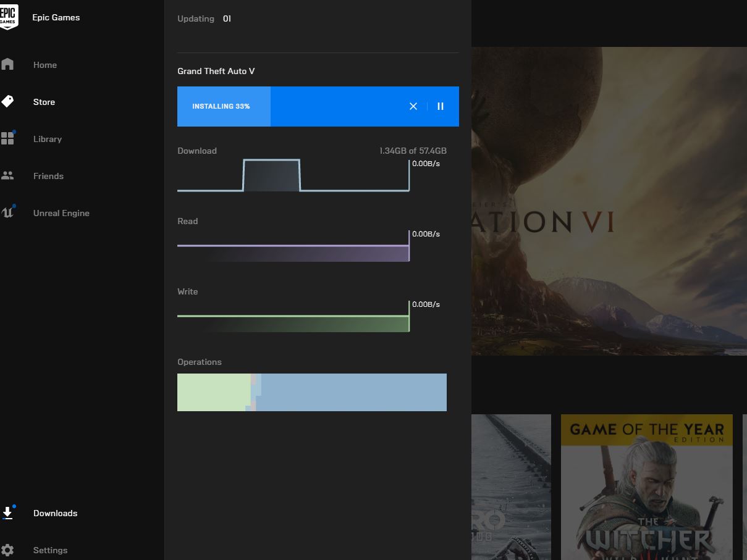Screen dimensions: 747x560
Task: Click the Download label
Action: coord(197,151)
